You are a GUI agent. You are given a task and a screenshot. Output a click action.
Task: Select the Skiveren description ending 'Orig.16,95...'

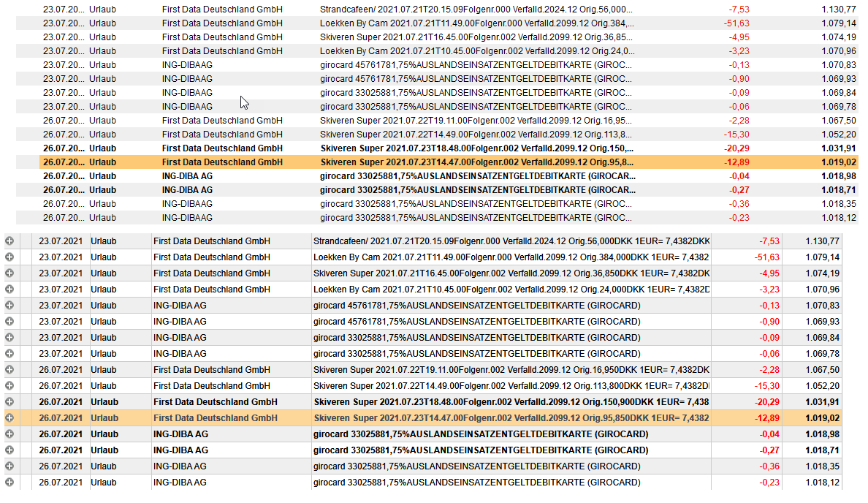476,120
